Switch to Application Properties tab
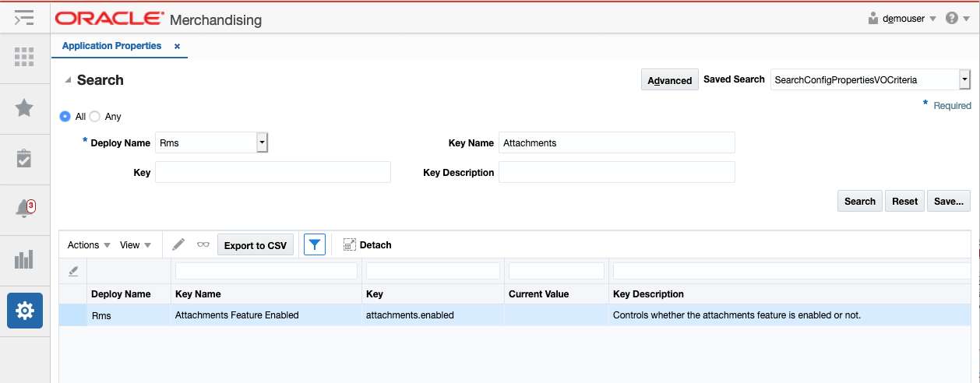Image resolution: width=980 pixels, height=383 pixels. (x=111, y=46)
